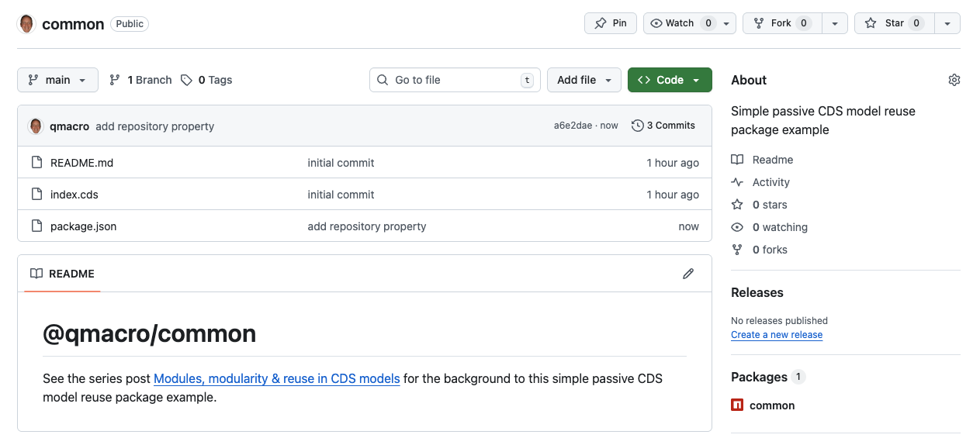Open the qmacro author link in commit bar
980x445 pixels.
[x=69, y=126]
